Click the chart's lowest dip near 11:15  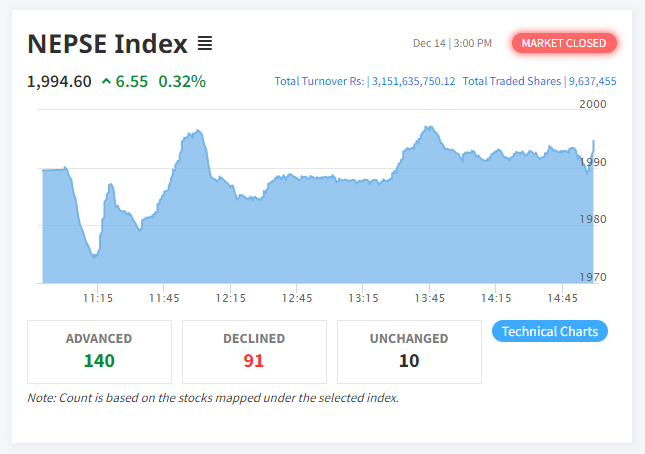click(94, 256)
